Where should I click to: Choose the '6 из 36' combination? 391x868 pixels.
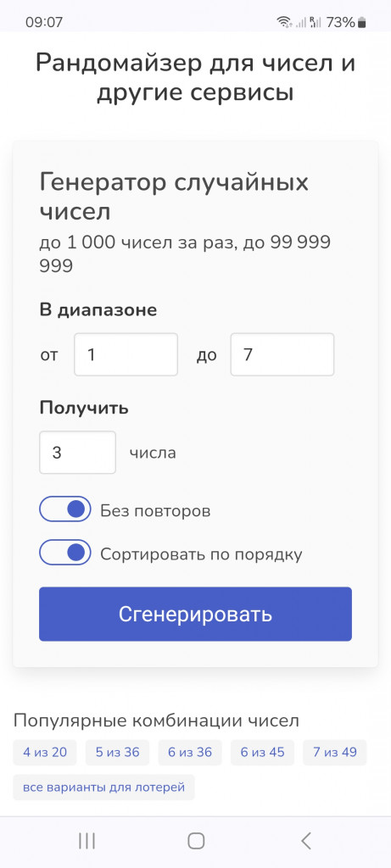pyautogui.click(x=190, y=753)
